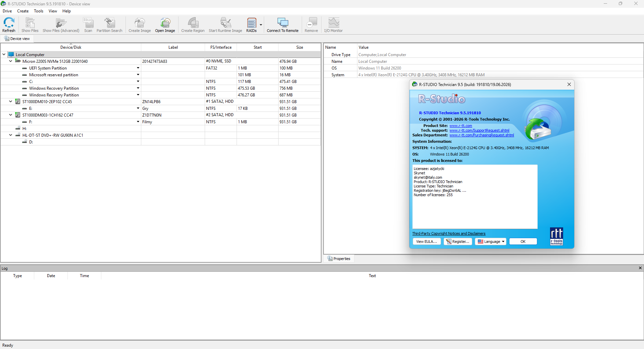This screenshot has height=349, width=644.
Task: Open the Tools menu
Action: click(39, 11)
